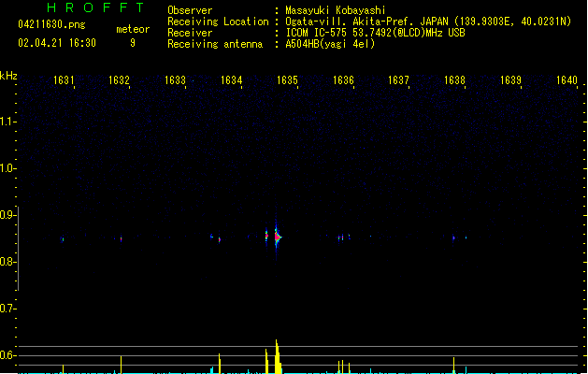Click the 0.9 kHz frequency label
Image resolution: width=588 pixels, height=374 pixels.
tap(7, 215)
